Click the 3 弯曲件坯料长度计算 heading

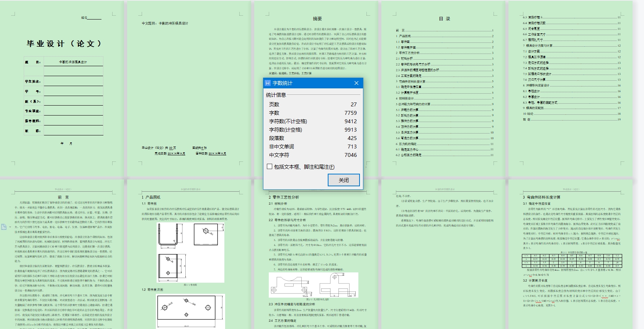[542, 197]
